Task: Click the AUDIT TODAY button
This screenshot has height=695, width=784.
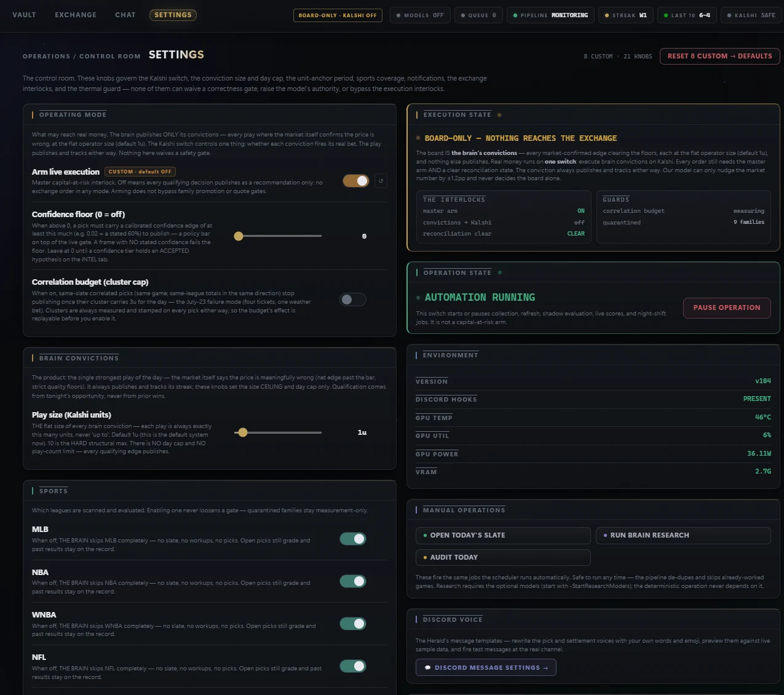Action: 503,557
